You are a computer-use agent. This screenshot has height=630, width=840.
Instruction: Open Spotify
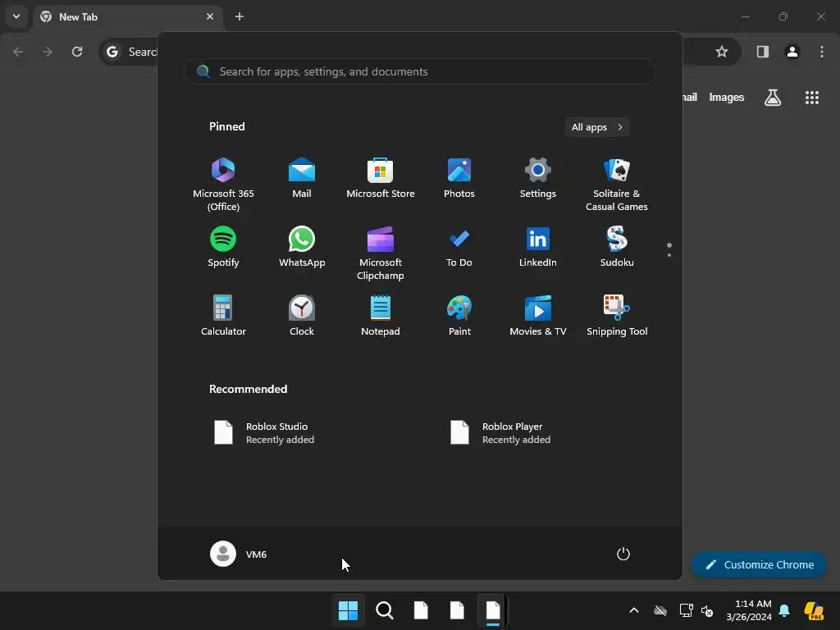223,247
